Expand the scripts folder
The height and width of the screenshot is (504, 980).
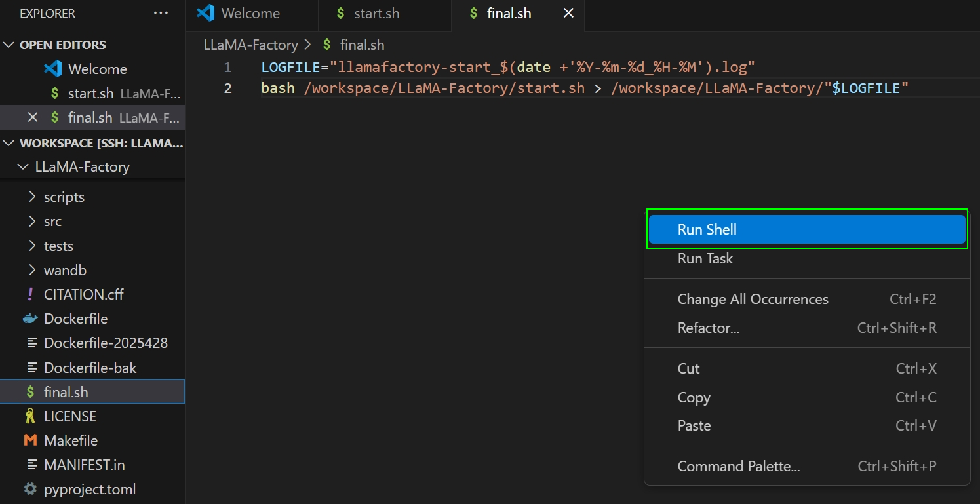click(64, 197)
